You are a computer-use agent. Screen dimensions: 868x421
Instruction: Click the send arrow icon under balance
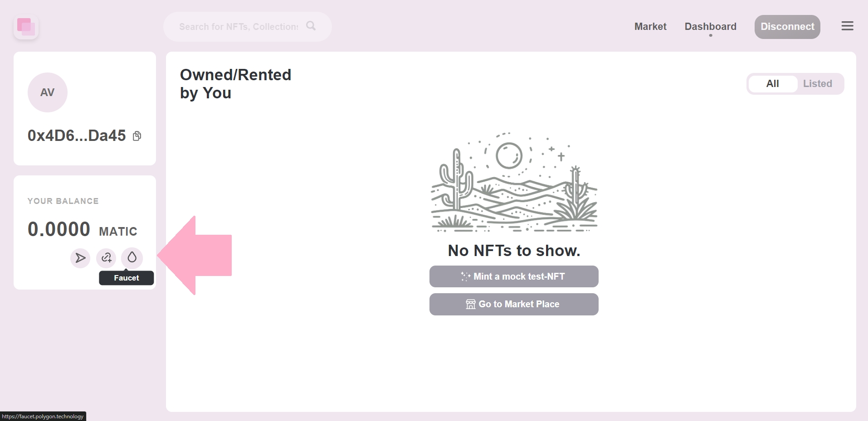(80, 258)
